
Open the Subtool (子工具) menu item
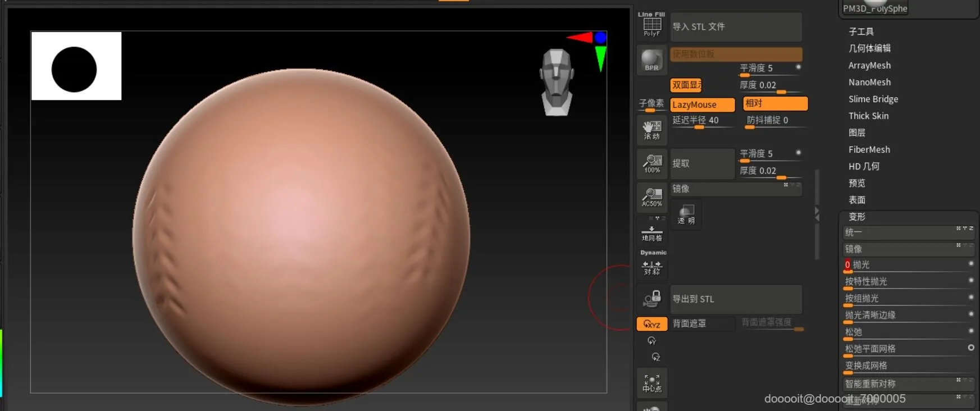coord(861,31)
